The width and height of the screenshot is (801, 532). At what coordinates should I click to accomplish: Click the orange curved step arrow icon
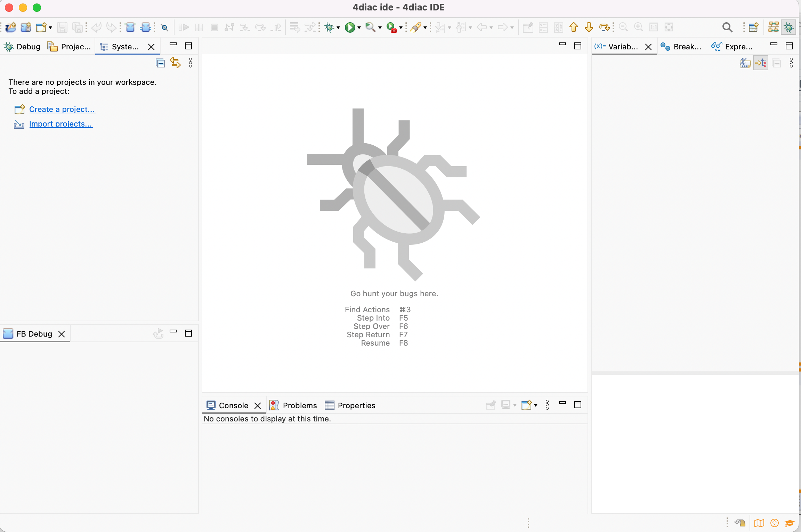click(x=605, y=27)
